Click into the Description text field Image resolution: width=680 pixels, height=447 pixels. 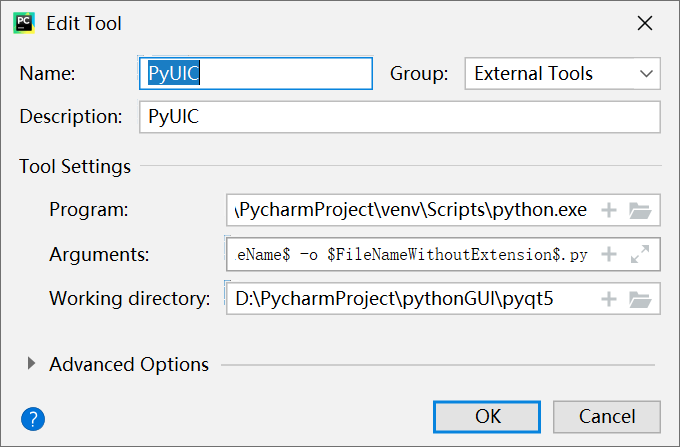399,117
